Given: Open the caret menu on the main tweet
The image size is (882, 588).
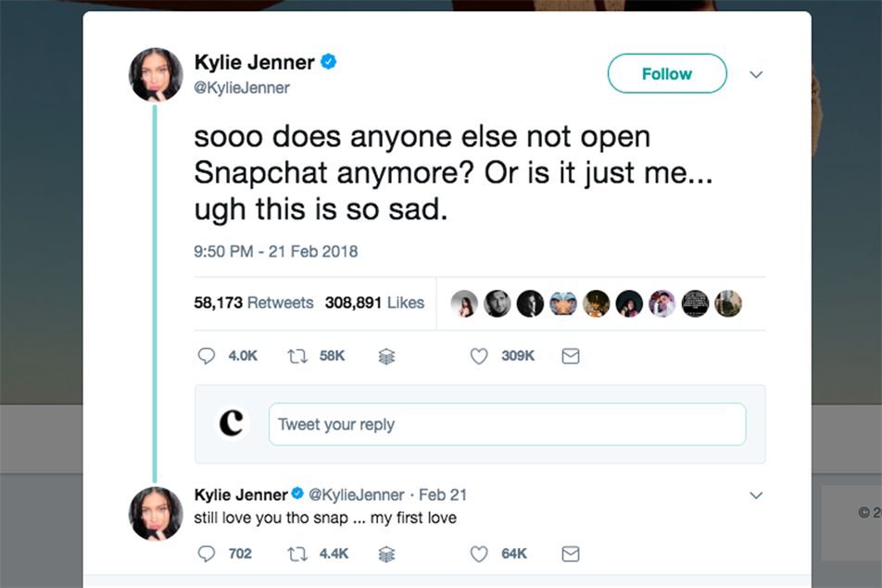Looking at the screenshot, I should 757,74.
